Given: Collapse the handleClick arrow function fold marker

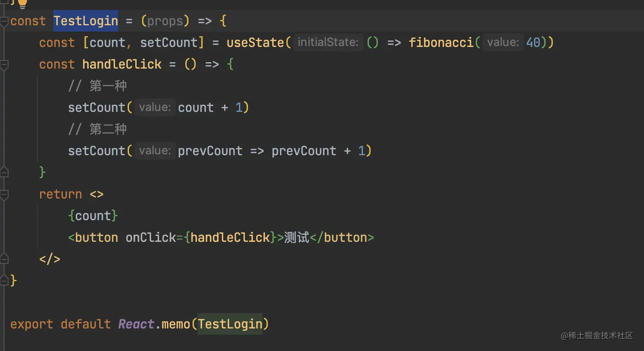Looking at the screenshot, I should (x=4, y=65).
